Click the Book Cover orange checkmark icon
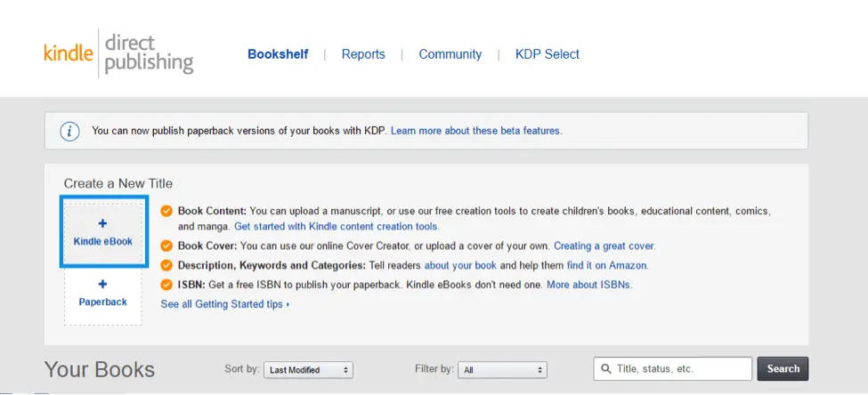Screen dimensions: 868x395 (x=166, y=246)
